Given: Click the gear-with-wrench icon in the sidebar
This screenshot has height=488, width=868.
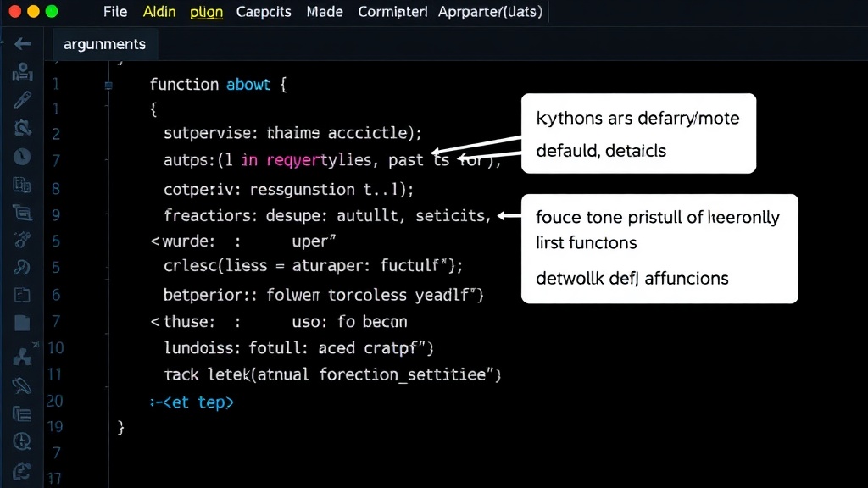Looking at the screenshot, I should [23, 129].
